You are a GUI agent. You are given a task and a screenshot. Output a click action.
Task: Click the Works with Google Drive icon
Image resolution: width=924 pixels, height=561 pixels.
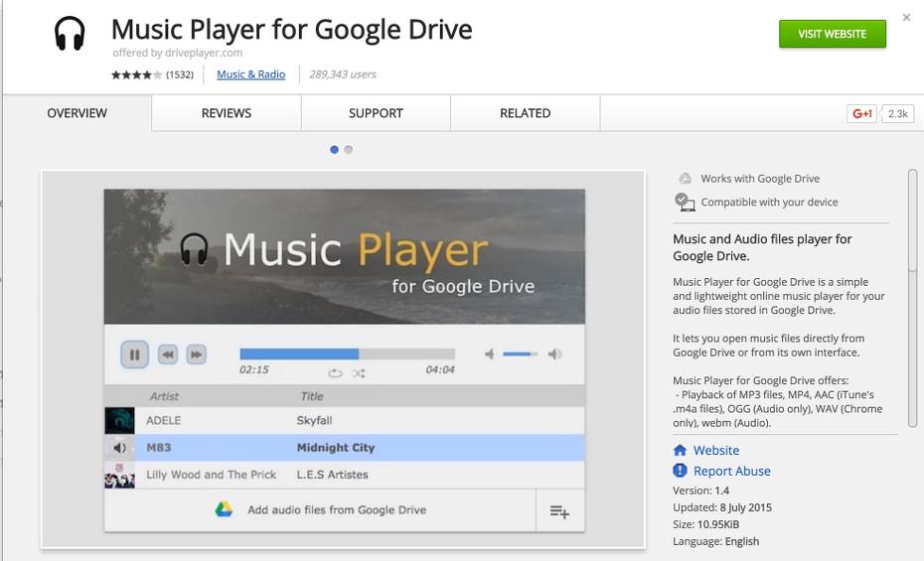click(x=685, y=179)
